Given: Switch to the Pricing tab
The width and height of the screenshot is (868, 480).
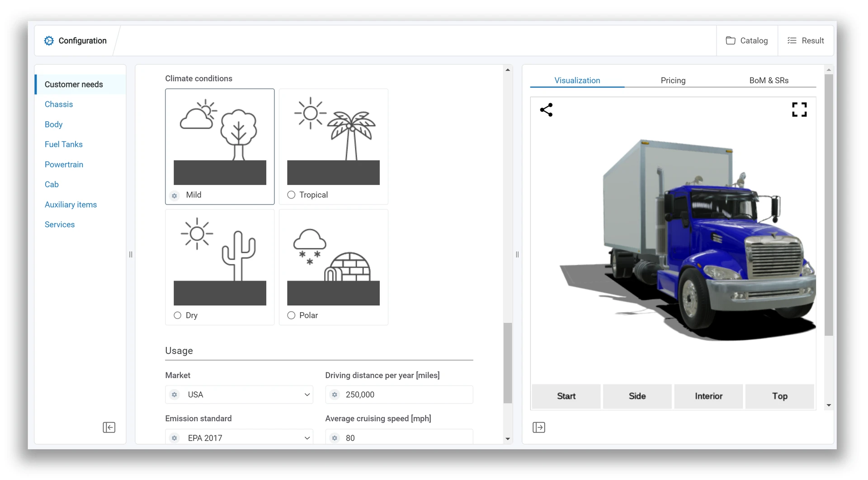Looking at the screenshot, I should tap(673, 80).
